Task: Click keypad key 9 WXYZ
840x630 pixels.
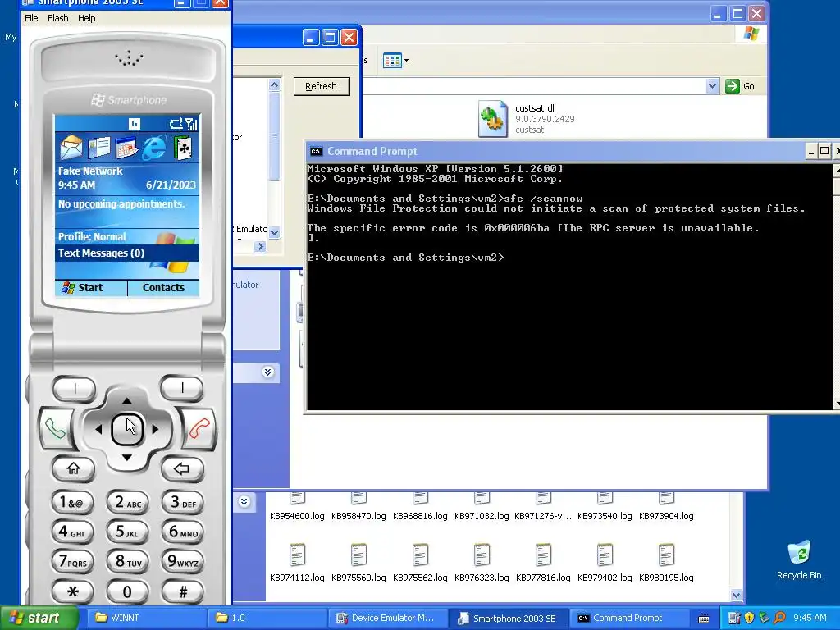Action: tap(183, 561)
